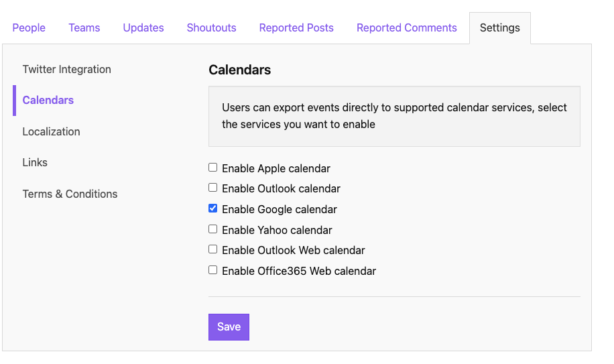Enable Office365 Web calendar option
The width and height of the screenshot is (614, 364).
click(212, 270)
